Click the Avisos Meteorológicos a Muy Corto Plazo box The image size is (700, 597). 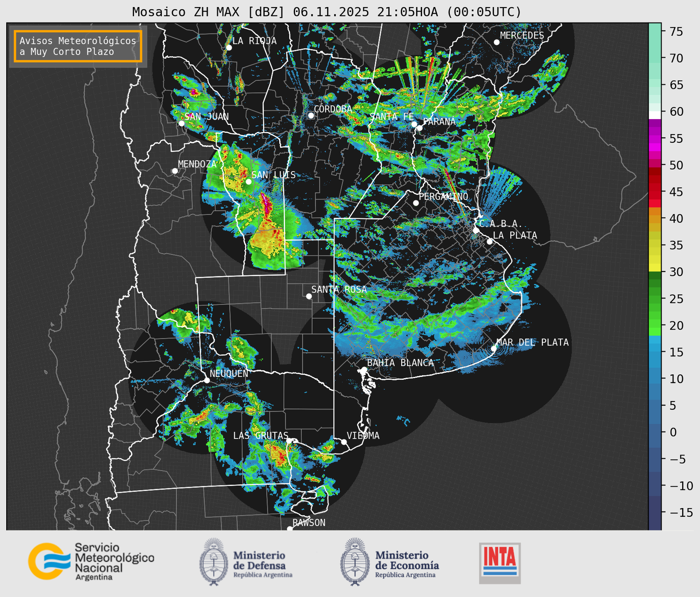(78, 46)
